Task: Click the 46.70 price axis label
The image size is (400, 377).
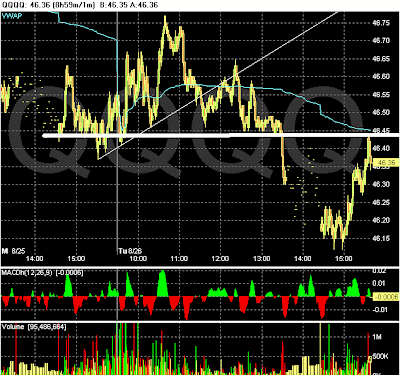Action: [381, 41]
